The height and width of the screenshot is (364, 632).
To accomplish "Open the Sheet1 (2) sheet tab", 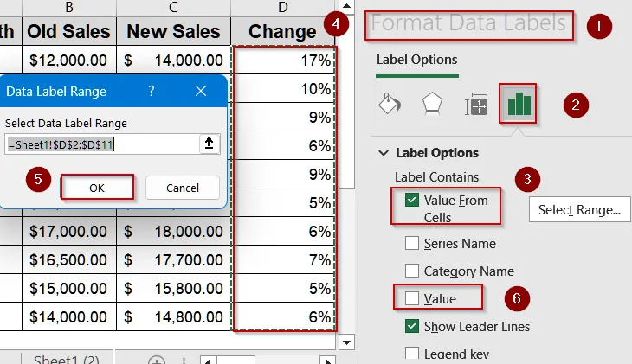I will (x=66, y=359).
